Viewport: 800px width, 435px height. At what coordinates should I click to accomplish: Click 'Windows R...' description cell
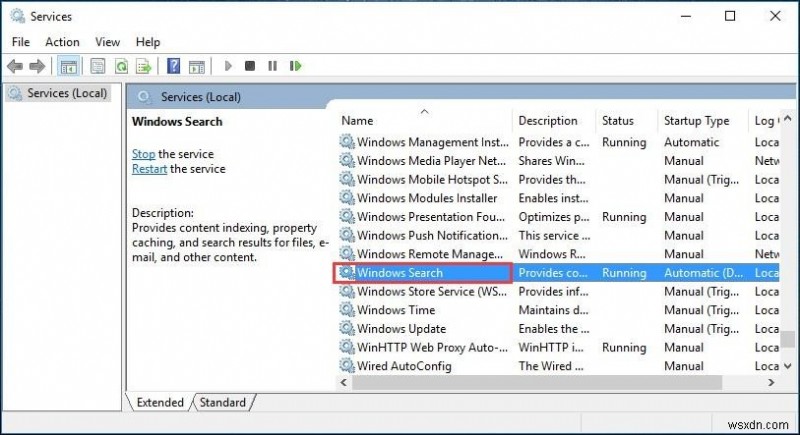(552, 254)
